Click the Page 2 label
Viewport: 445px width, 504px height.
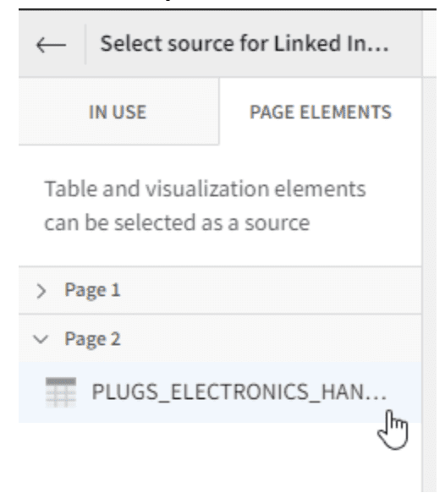[x=92, y=339]
